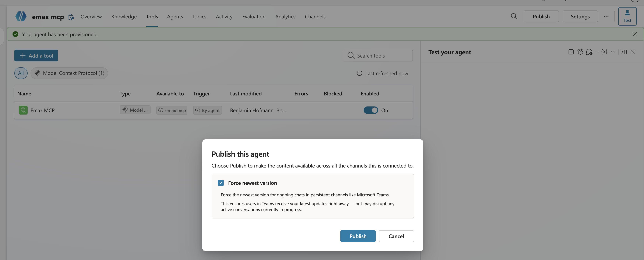Select the All filter chip
Viewport: 644px width, 260px height.
click(21, 73)
